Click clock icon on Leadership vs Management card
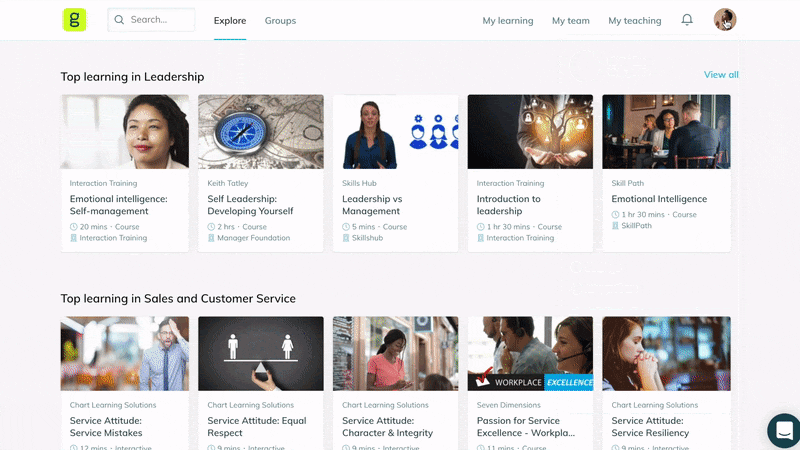 [346, 227]
